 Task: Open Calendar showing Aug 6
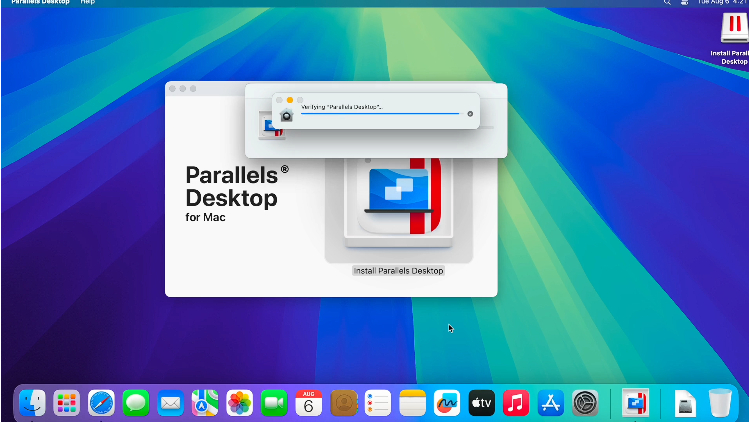coord(308,403)
